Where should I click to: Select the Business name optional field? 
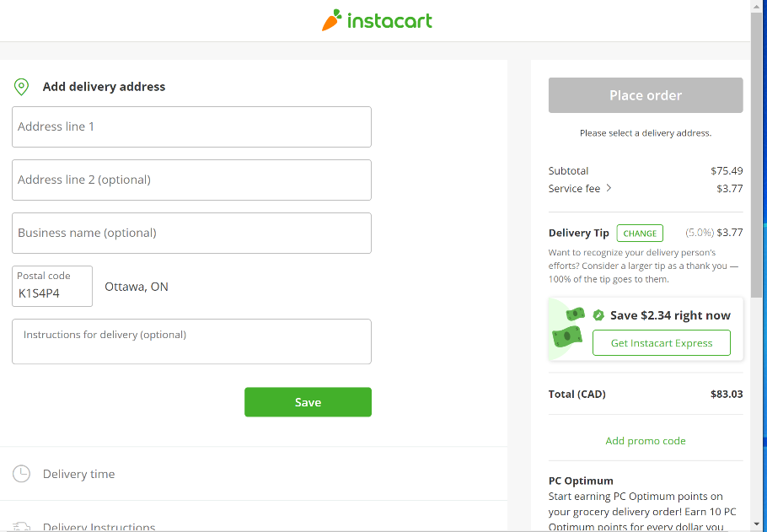(x=191, y=234)
